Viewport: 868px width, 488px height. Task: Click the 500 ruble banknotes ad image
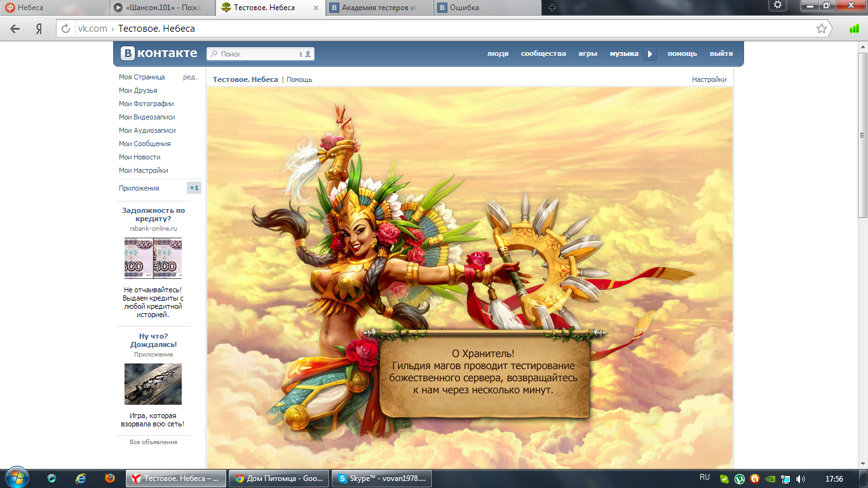pos(153,258)
